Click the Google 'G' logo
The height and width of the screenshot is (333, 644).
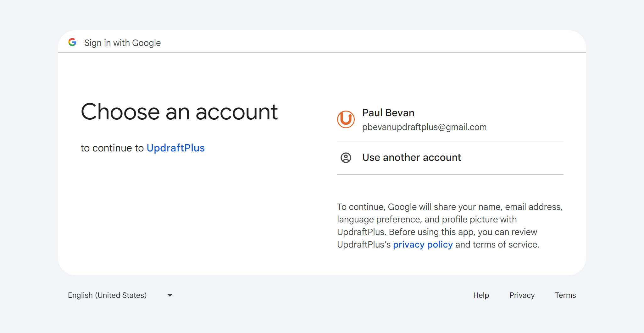coord(72,42)
